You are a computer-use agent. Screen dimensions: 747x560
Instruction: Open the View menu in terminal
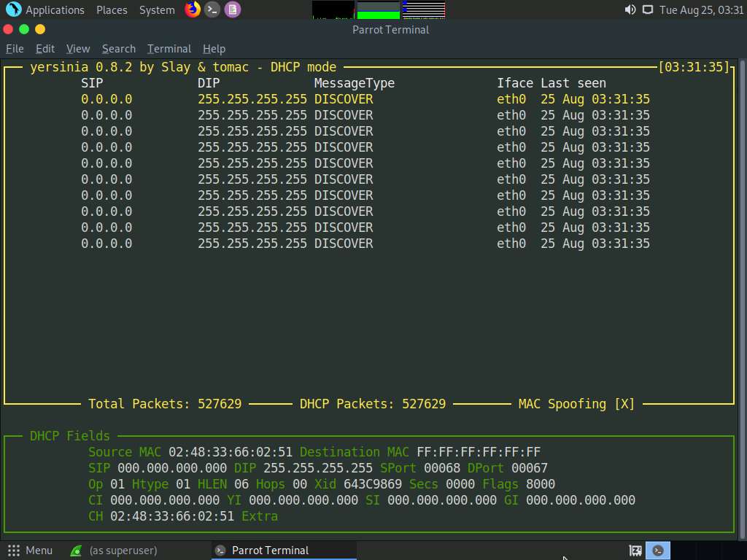pyautogui.click(x=78, y=49)
